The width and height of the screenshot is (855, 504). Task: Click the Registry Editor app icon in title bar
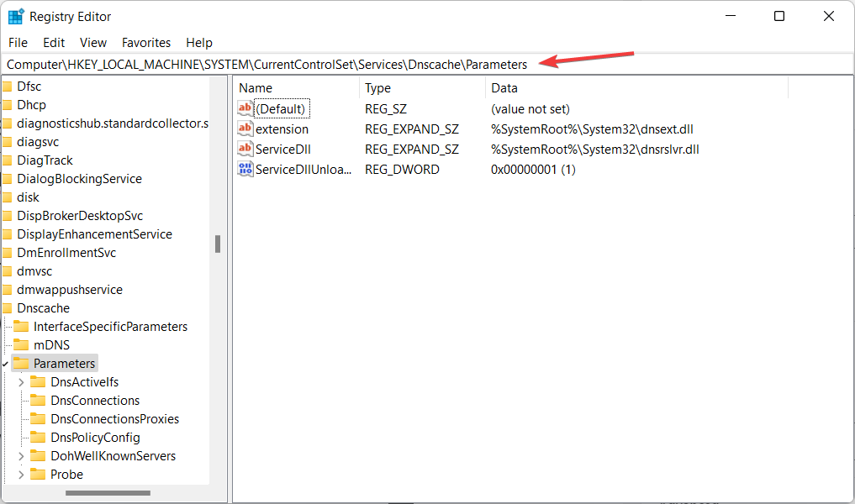(16, 16)
